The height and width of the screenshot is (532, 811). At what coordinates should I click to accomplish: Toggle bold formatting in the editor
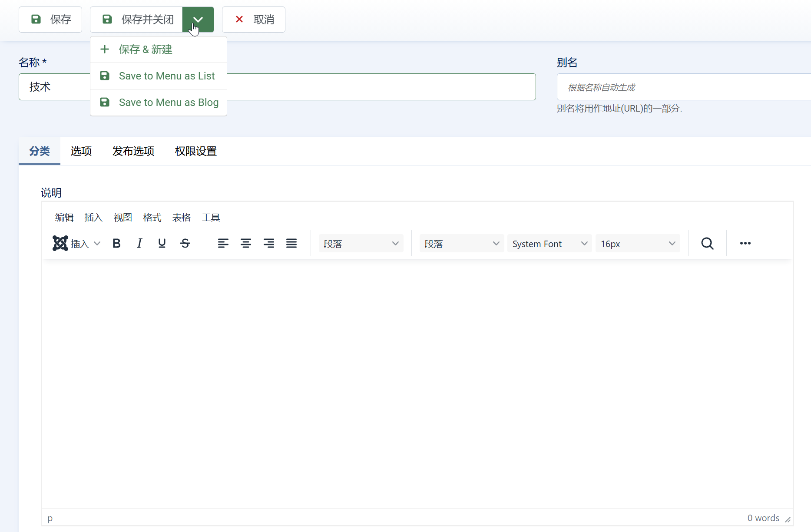116,243
